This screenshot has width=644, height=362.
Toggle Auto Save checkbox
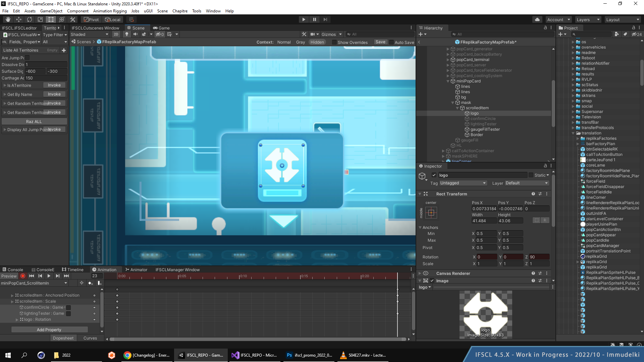391,42
